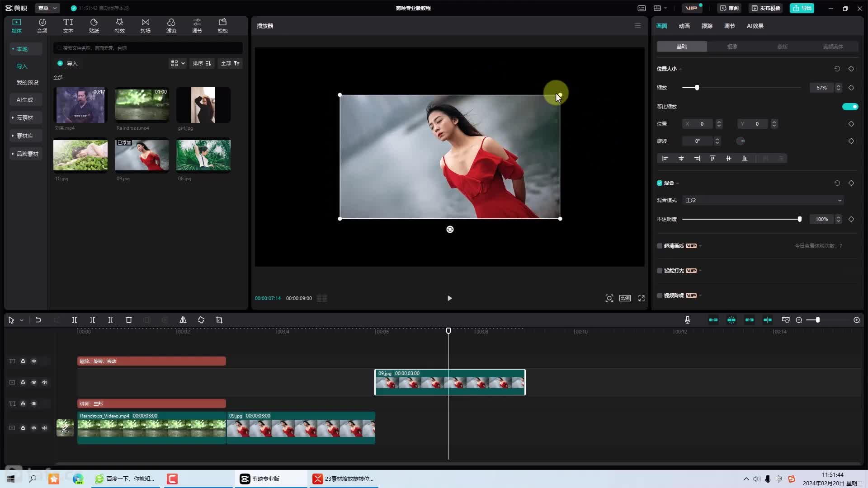Open AI生成 in the sidebar
868x488 pixels.
point(25,99)
